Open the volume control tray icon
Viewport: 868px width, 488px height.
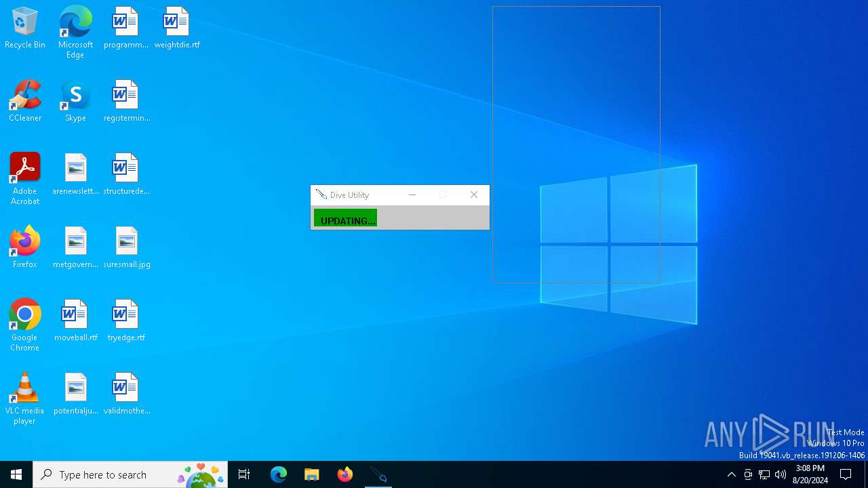tap(781, 474)
